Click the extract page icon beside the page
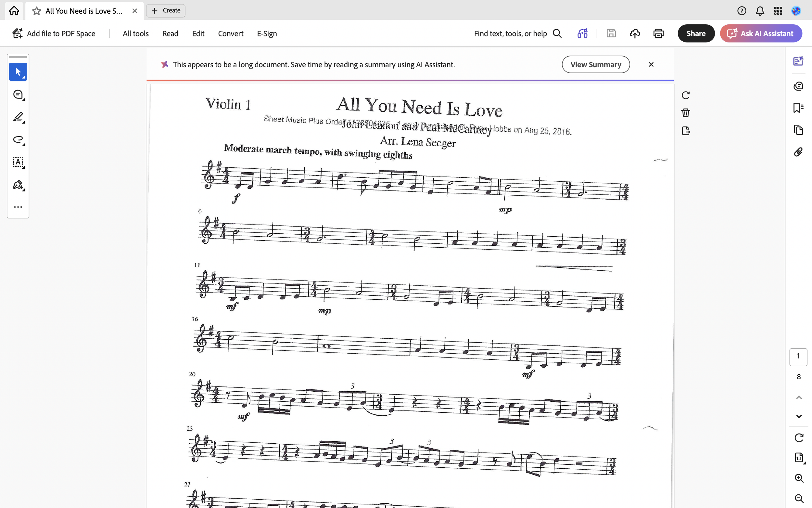 pos(686,131)
